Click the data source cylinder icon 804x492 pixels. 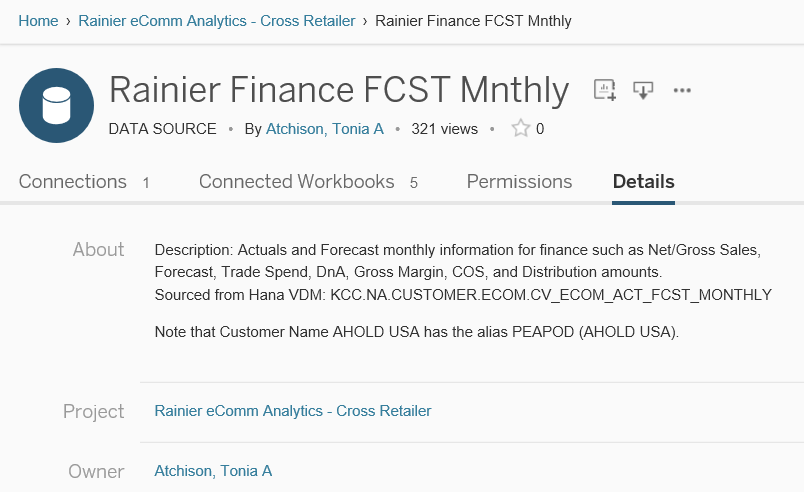pyautogui.click(x=56, y=106)
